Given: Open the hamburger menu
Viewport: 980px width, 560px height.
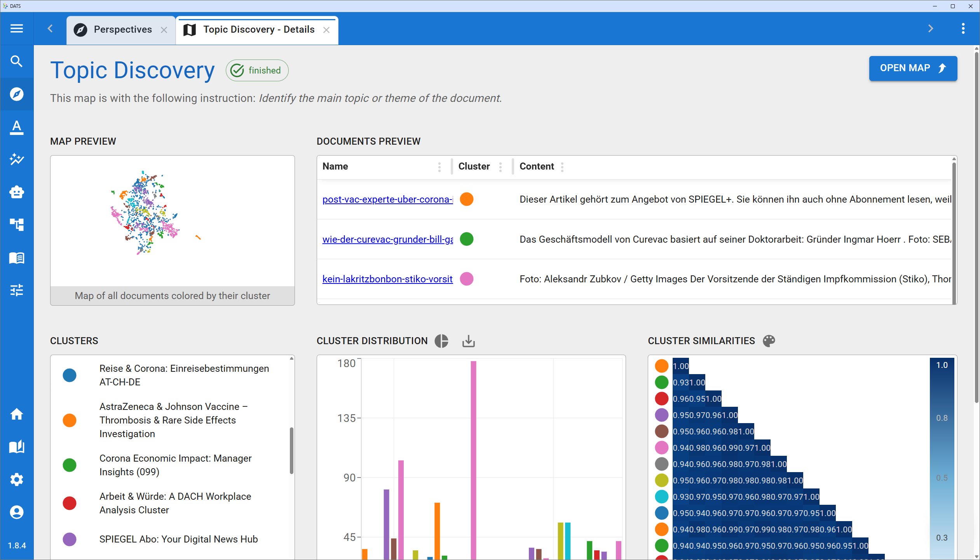Looking at the screenshot, I should tap(17, 28).
